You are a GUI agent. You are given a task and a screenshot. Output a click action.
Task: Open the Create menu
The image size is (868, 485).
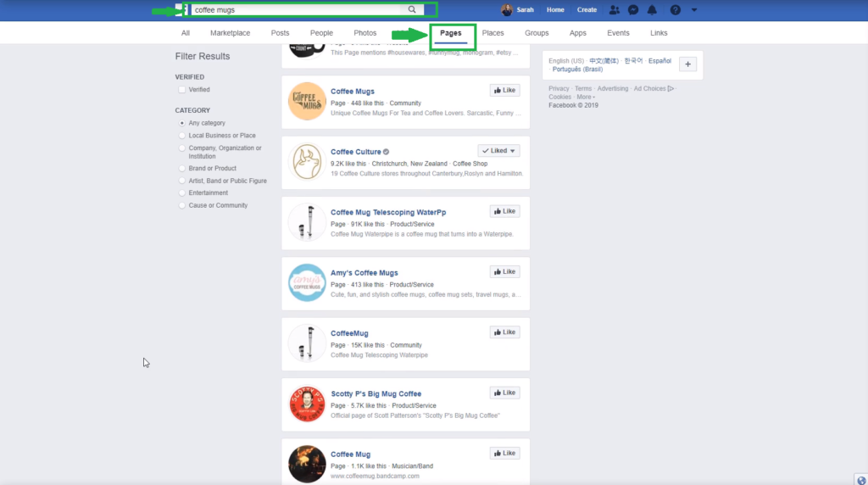click(587, 10)
